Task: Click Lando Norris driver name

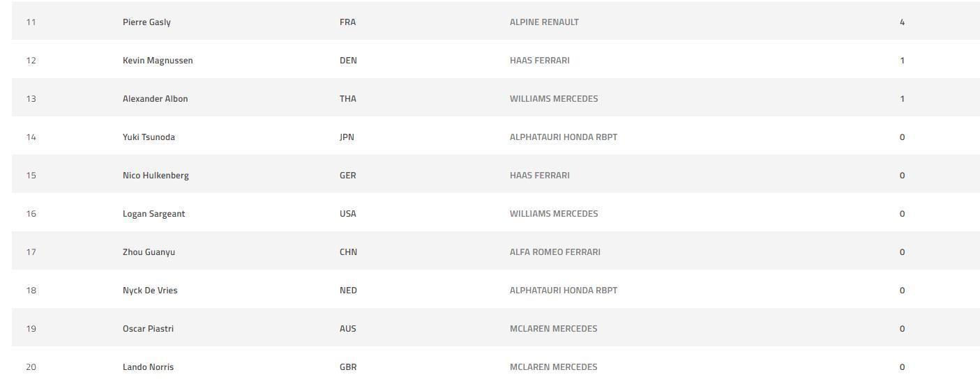Action: coord(148,367)
